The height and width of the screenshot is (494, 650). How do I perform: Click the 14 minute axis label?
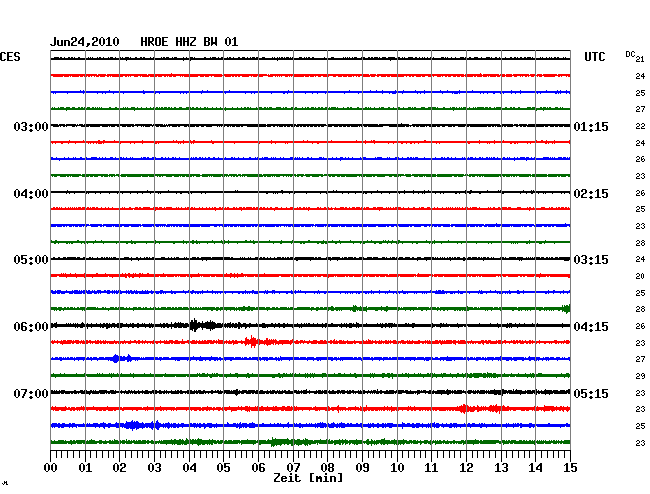(535, 468)
